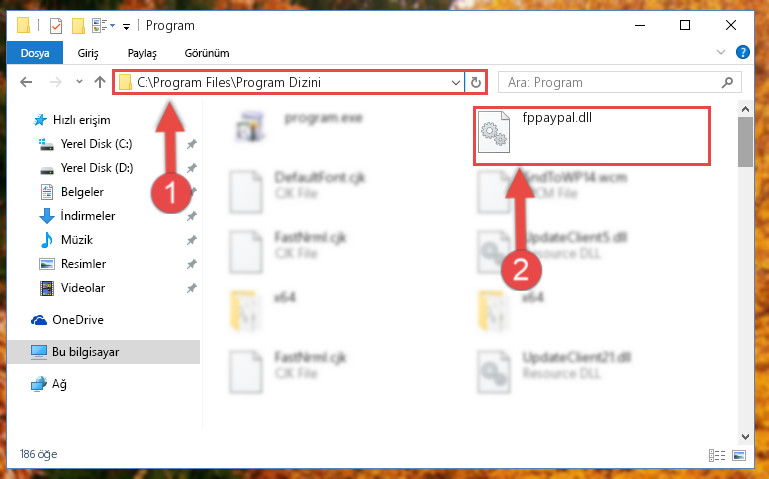The width and height of the screenshot is (769, 479).
Task: Click the New folder icon in title bar
Action: (x=78, y=25)
